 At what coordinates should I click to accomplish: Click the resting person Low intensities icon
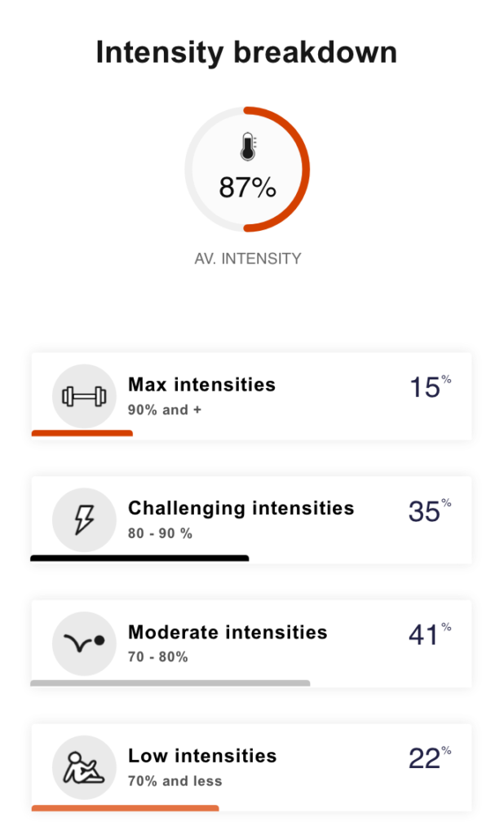(84, 767)
